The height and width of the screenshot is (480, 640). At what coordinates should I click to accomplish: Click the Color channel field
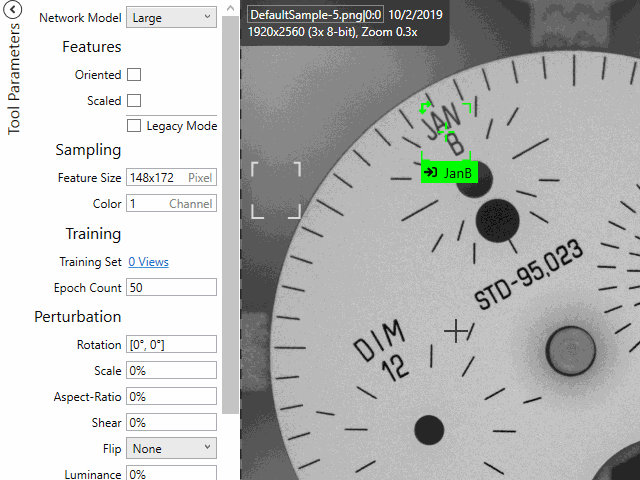[x=171, y=204]
